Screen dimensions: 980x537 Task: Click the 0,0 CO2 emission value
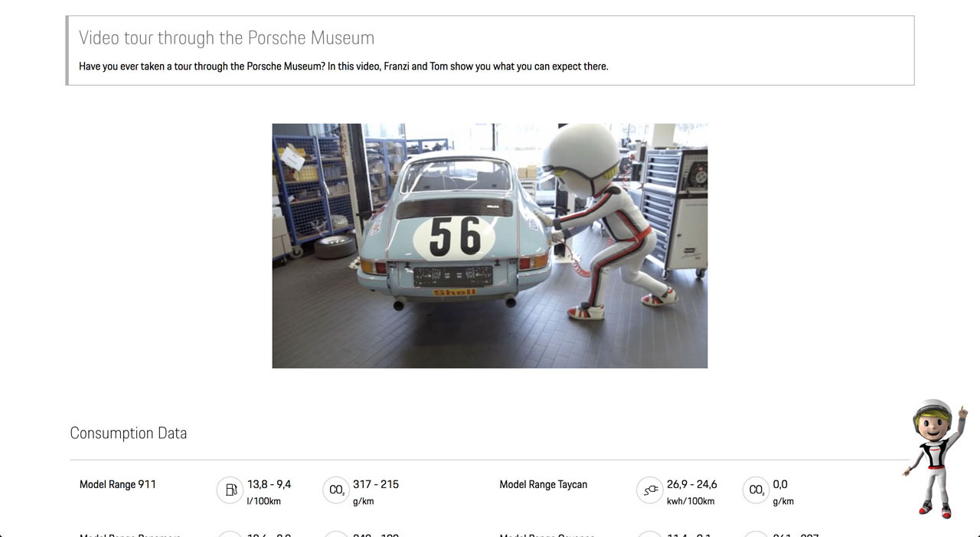[780, 484]
